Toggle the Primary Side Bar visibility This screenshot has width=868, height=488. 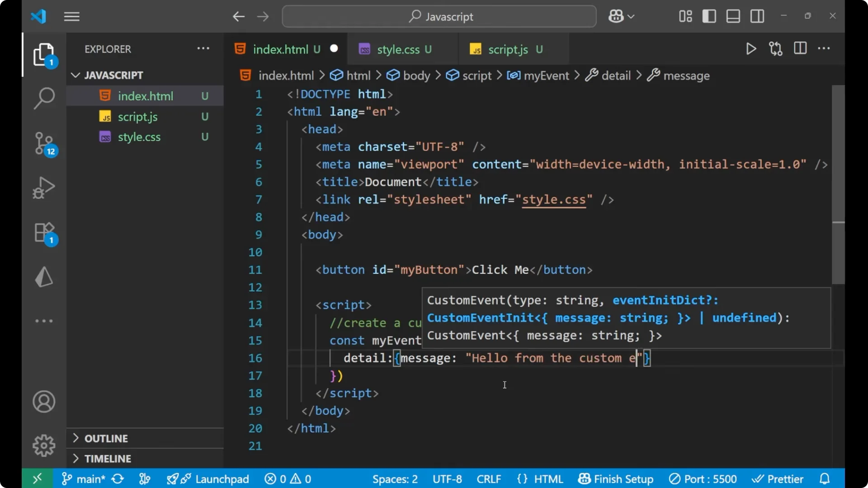click(x=709, y=16)
